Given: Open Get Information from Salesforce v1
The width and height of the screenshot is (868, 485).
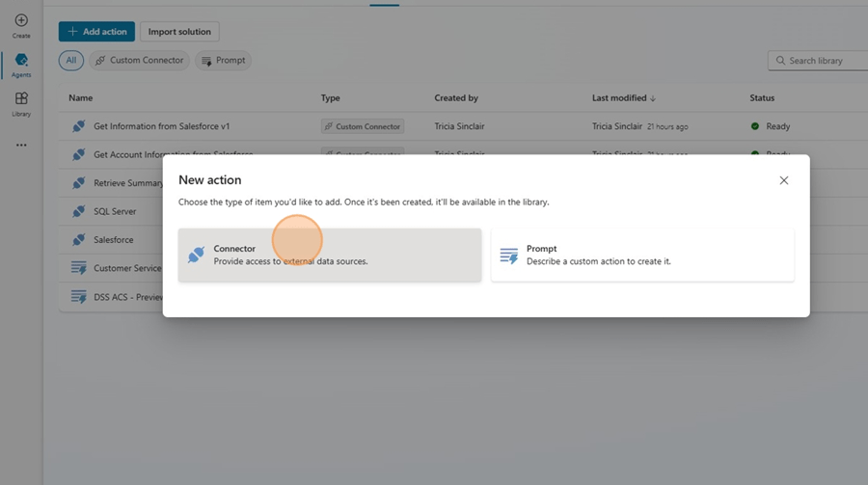Looking at the screenshot, I should coord(161,126).
